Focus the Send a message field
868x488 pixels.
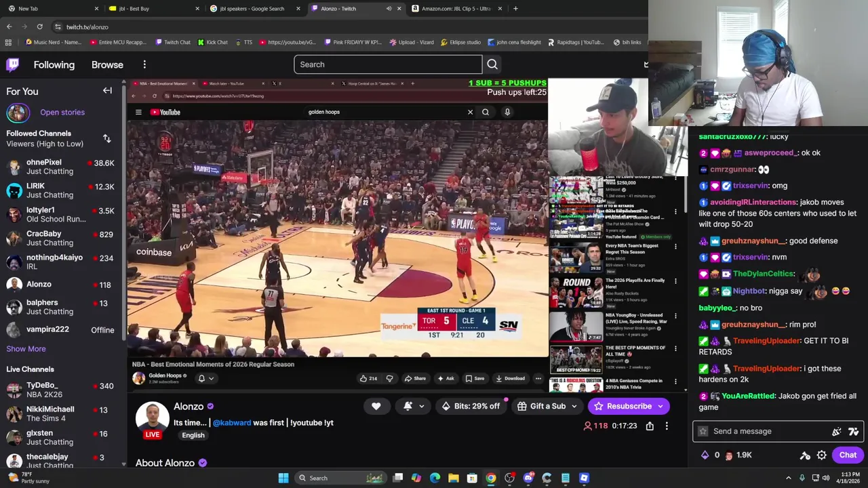click(778, 431)
